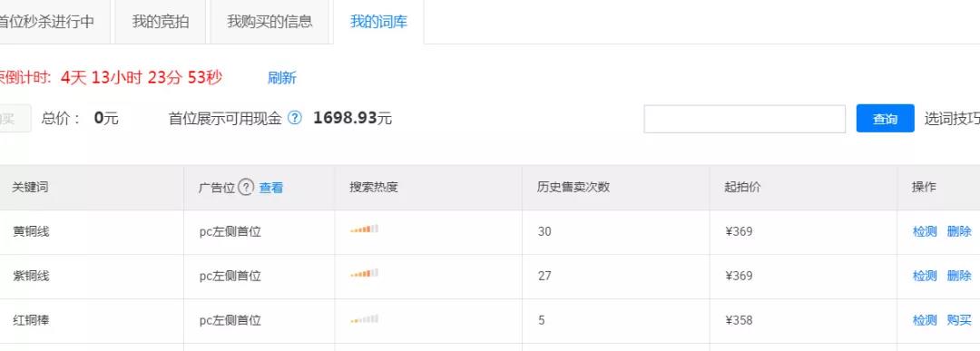This screenshot has height=351, width=980.
Task: Click search heat bars for 黄铜线
Action: [365, 229]
